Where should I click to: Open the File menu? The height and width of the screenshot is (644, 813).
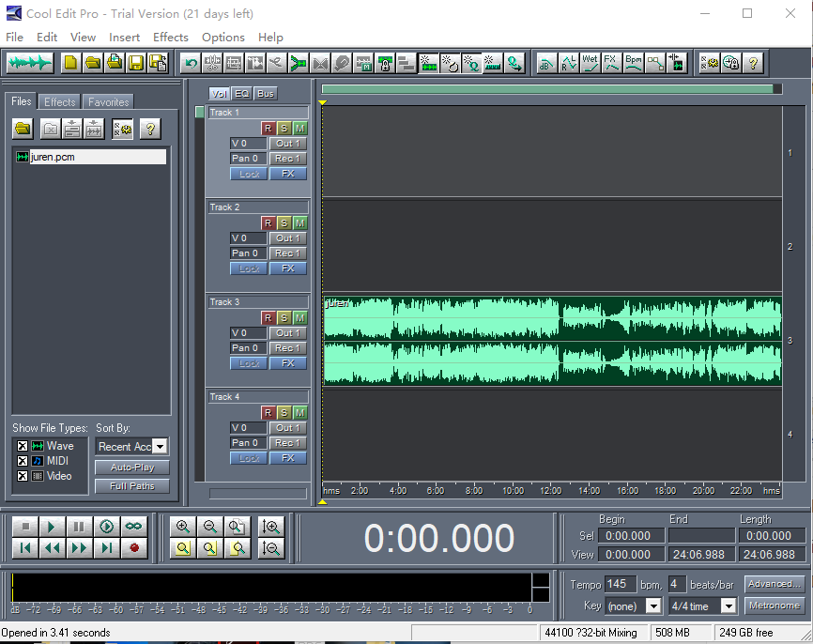pos(14,38)
